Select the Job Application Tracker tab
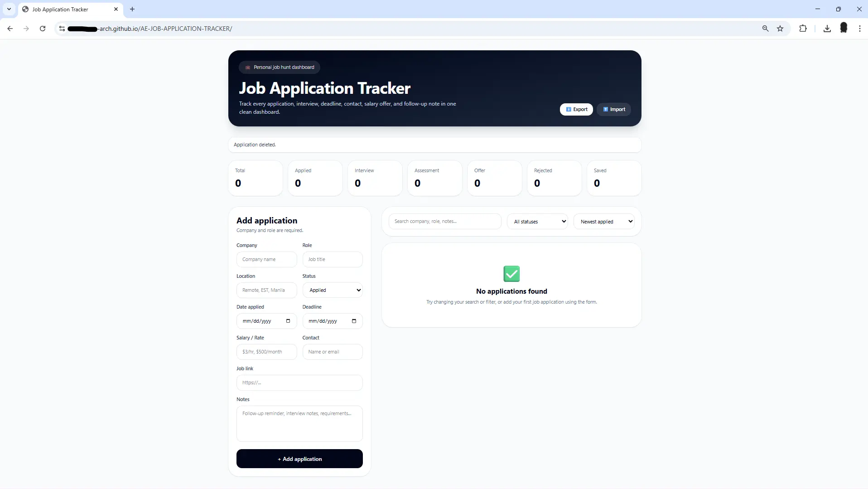 pos(70,9)
